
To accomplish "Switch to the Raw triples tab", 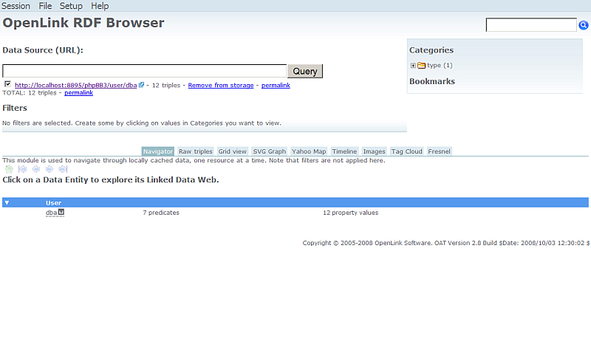I will click(x=195, y=151).
